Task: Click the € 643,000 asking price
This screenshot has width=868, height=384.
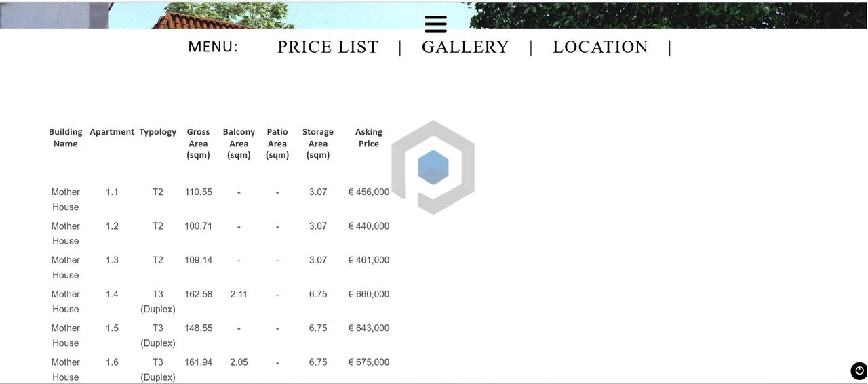Action: pos(369,328)
